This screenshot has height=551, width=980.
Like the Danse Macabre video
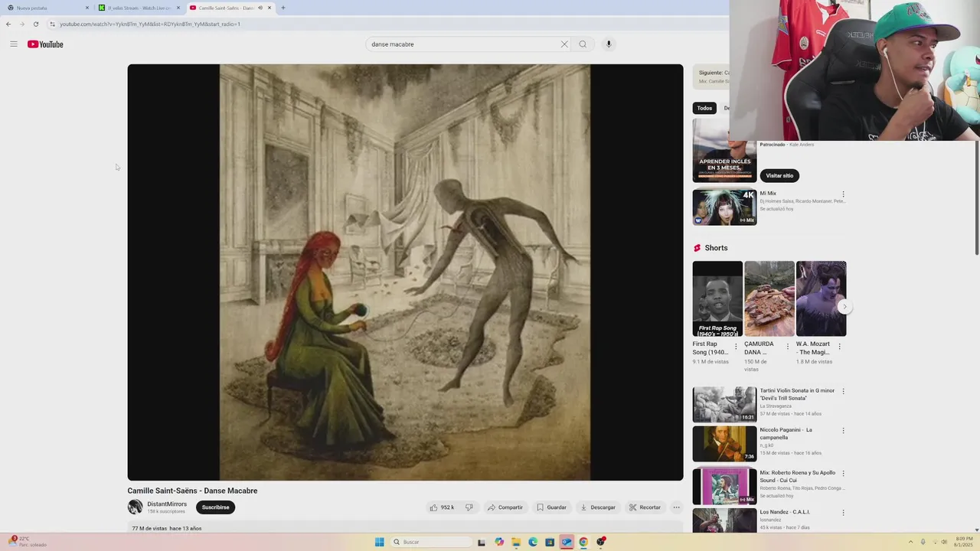442,507
